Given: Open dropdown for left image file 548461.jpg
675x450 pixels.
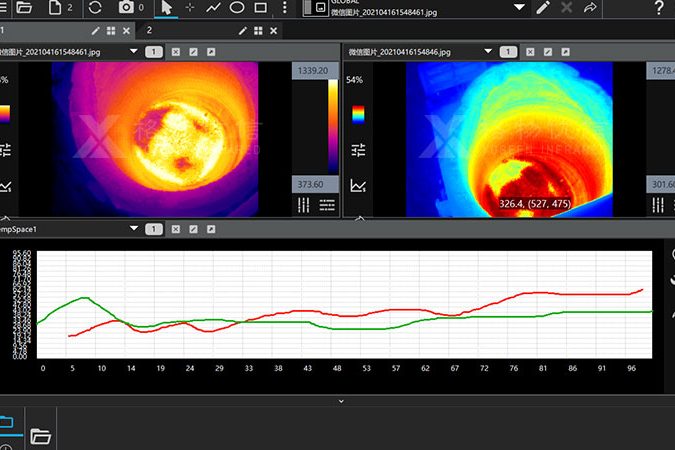Looking at the screenshot, I should [x=133, y=51].
